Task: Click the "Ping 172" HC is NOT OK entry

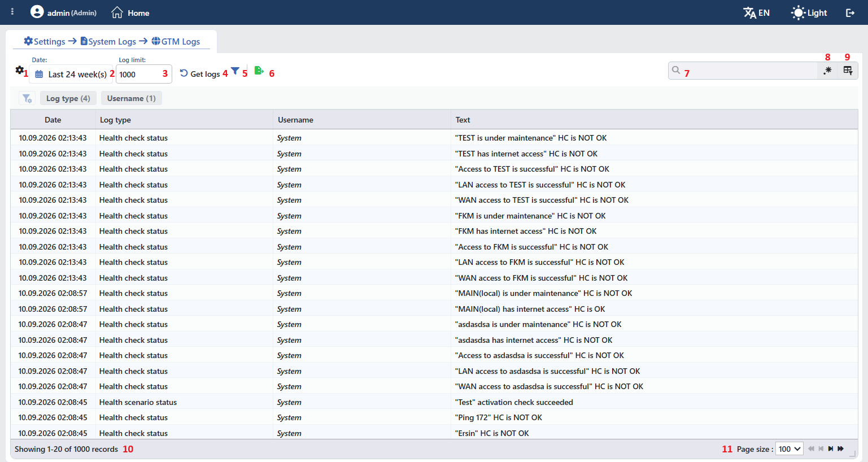Action: [499, 417]
